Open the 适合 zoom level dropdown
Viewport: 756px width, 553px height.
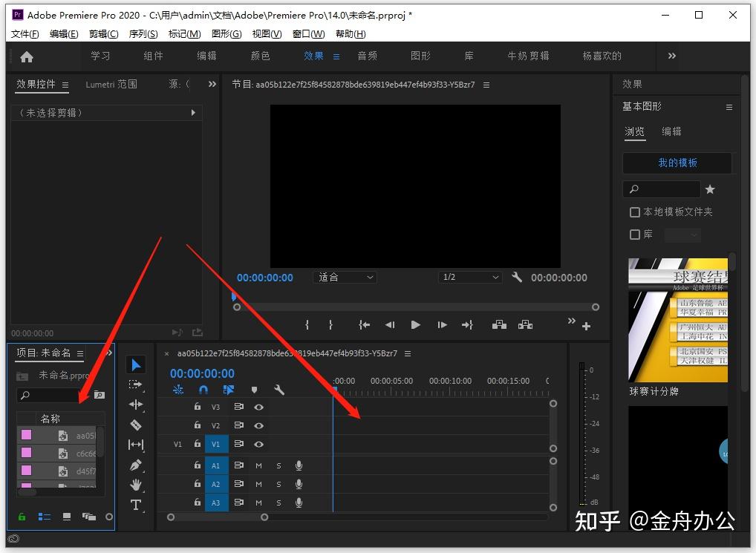[347, 277]
